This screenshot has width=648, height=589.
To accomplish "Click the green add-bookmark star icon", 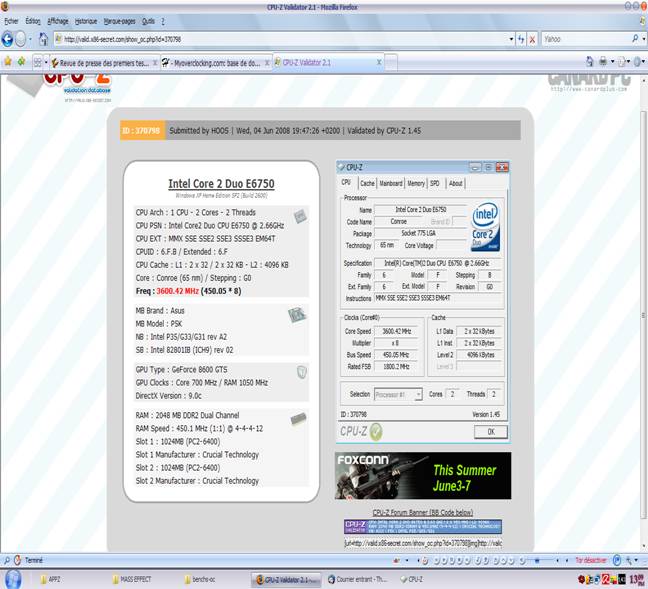I will click(21, 62).
